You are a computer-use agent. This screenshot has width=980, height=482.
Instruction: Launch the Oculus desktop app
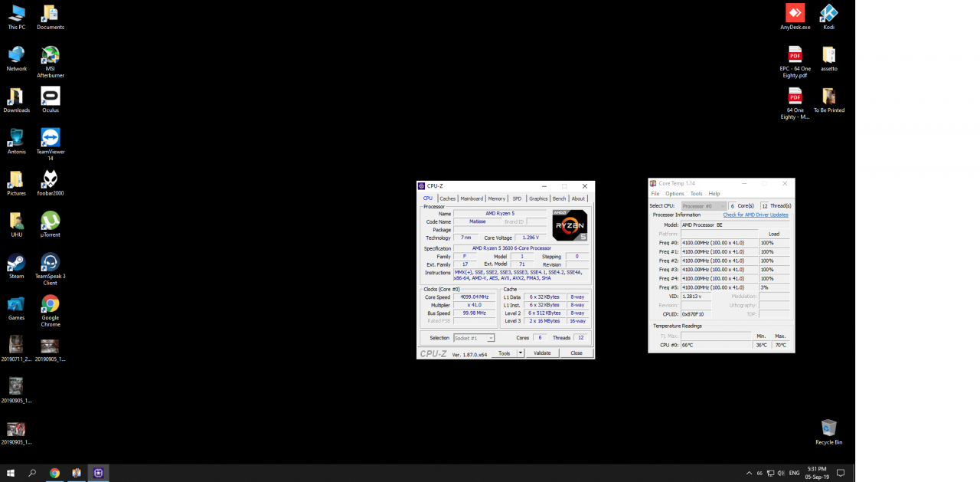[x=51, y=100]
